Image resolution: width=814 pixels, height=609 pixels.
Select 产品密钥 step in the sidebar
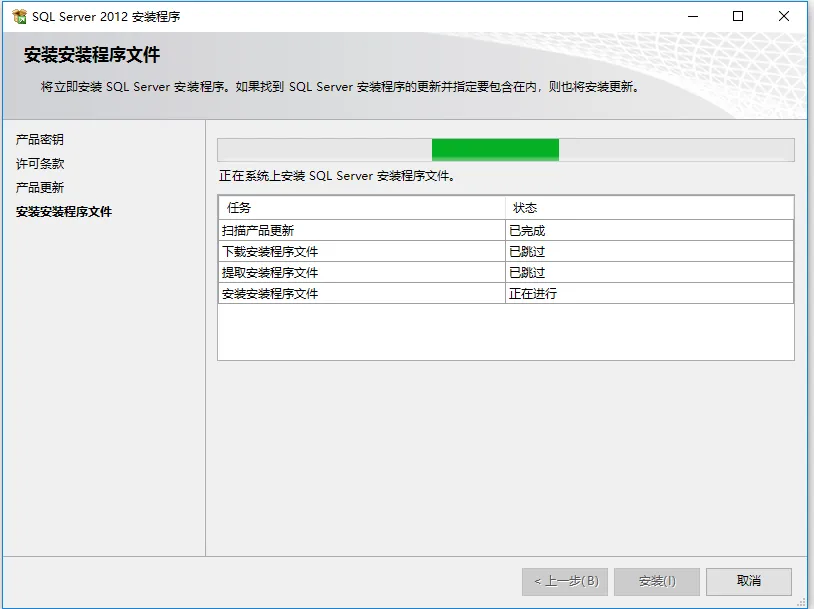pyautogui.click(x=40, y=140)
